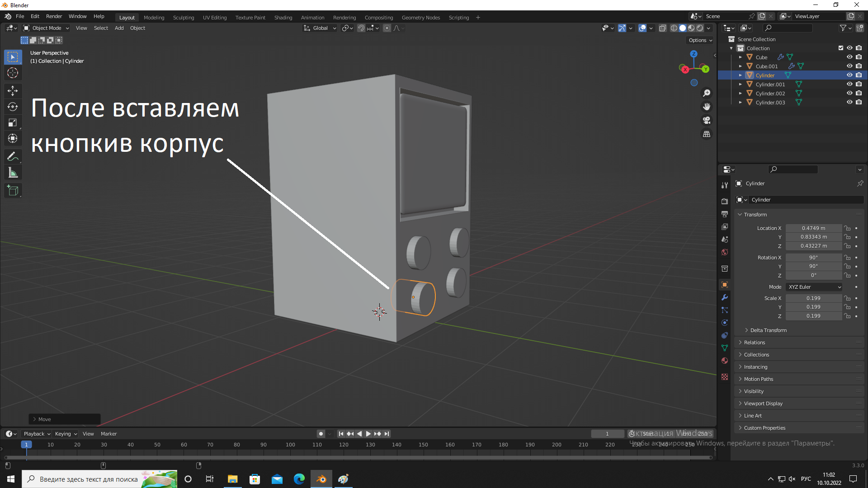Click the Scale X value slider
Screen dimensions: 868x488
point(813,298)
